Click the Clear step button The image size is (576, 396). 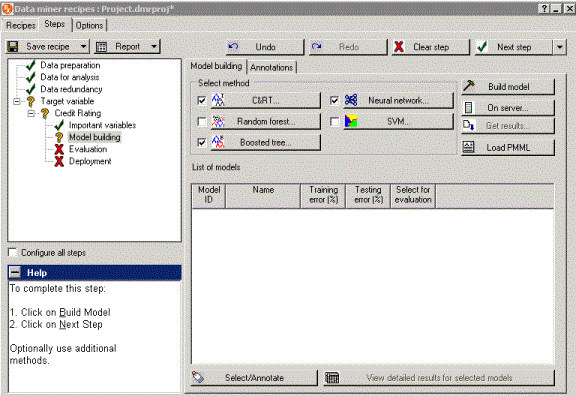431,47
